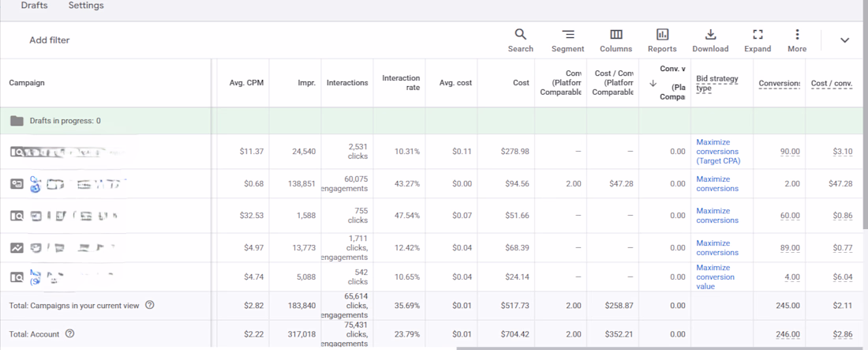Open the Columns selector icon

[616, 35]
